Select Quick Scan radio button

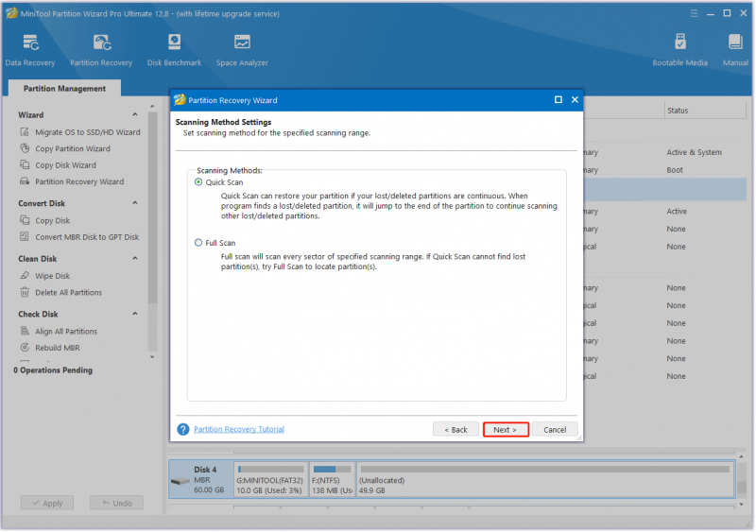tap(198, 181)
